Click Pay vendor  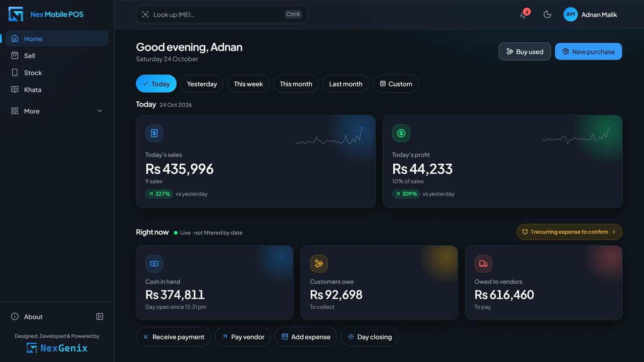pos(243,337)
